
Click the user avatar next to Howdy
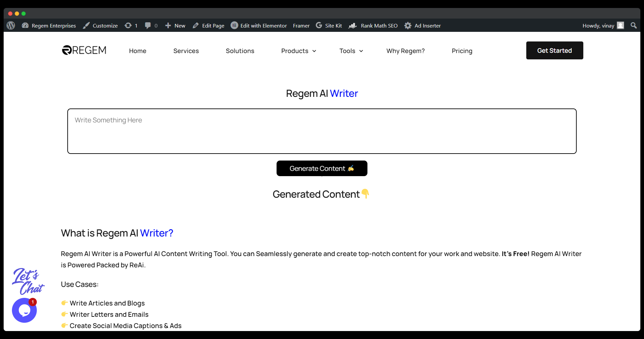tap(620, 26)
